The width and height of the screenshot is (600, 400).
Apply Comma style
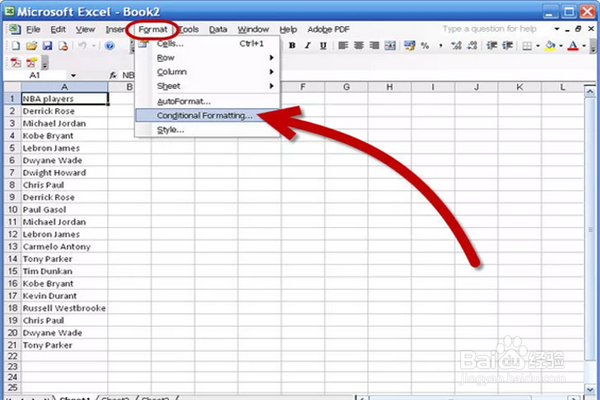pos(440,46)
